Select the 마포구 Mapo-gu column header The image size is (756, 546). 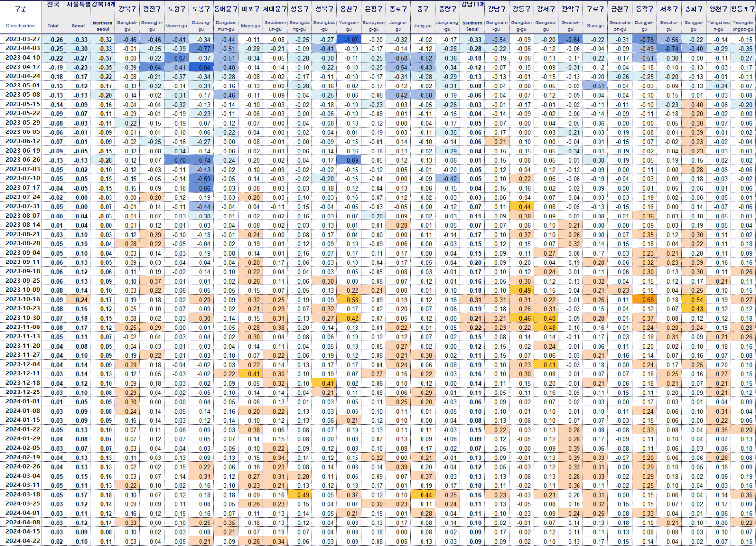point(250,17)
